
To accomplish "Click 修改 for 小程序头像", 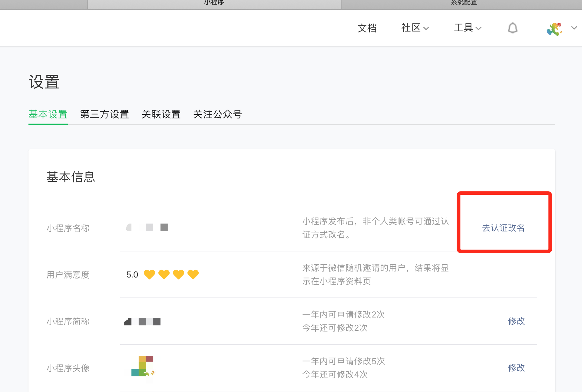I will 516,368.
